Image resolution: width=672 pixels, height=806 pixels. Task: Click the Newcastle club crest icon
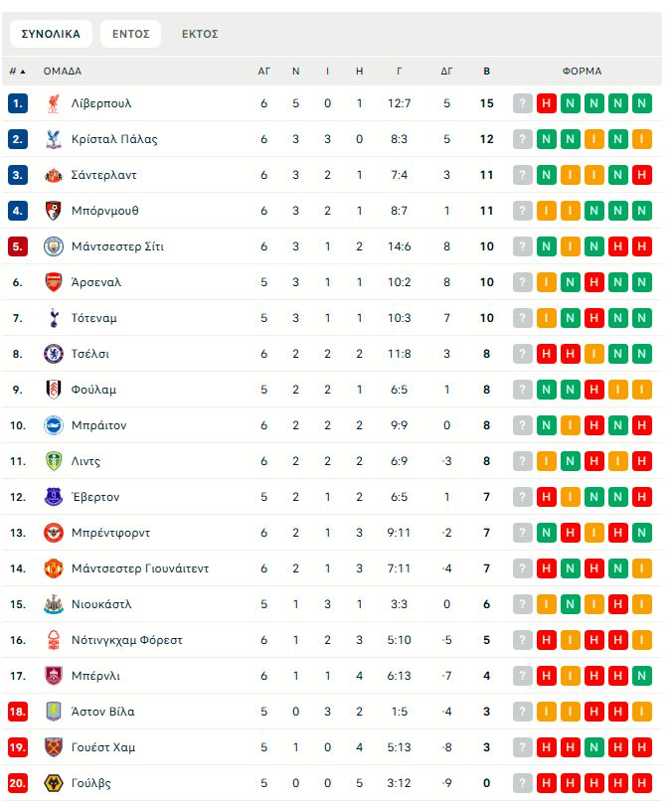tap(54, 604)
